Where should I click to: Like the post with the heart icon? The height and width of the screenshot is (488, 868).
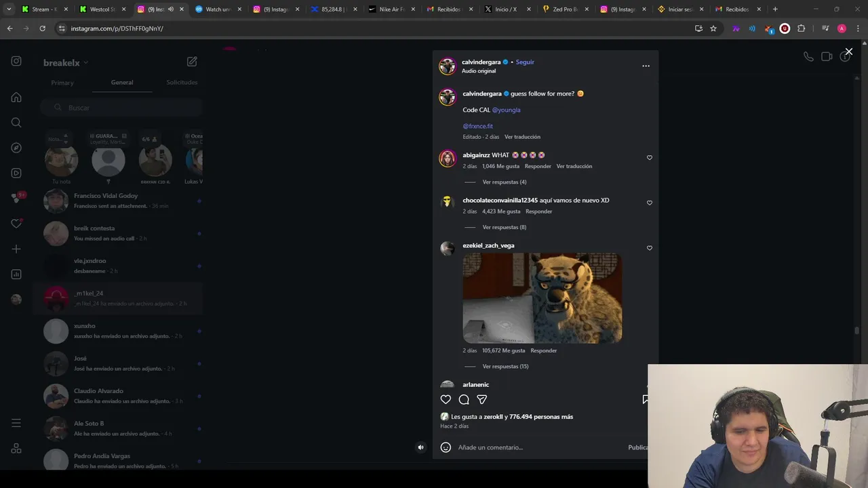(446, 400)
